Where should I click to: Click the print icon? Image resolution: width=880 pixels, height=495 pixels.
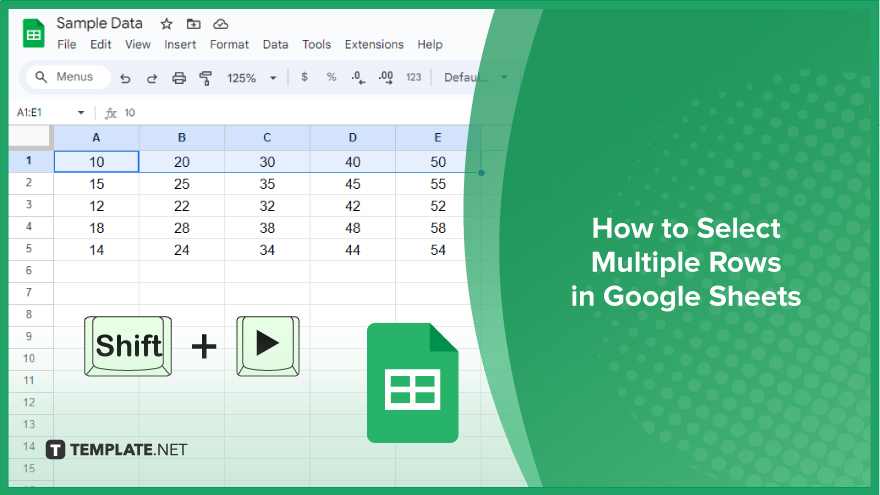click(x=179, y=78)
